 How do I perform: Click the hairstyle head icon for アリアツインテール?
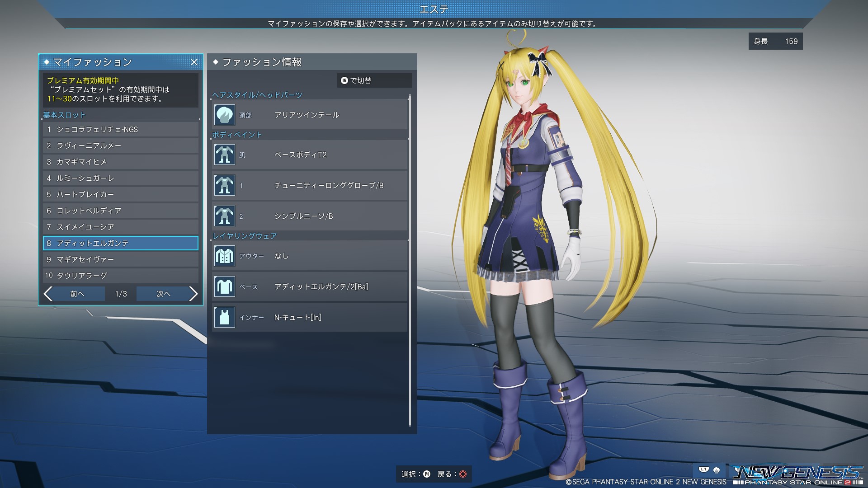point(224,115)
